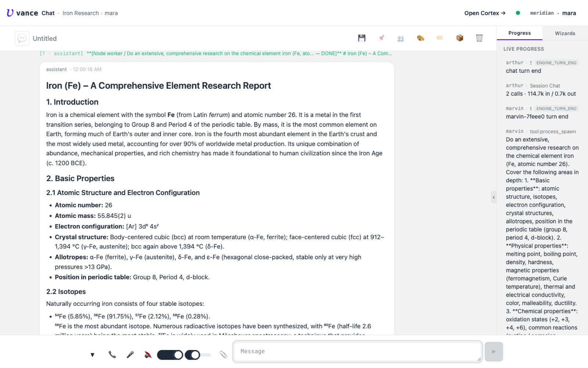Viewport: 588px width, 368px height.
Task: Click the 'Electron configuration' bullet
Action: (107, 226)
